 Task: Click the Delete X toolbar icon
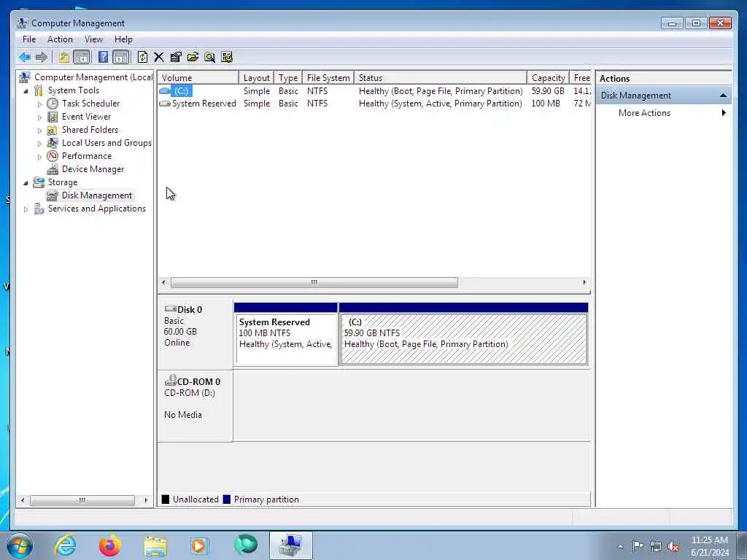tap(158, 58)
